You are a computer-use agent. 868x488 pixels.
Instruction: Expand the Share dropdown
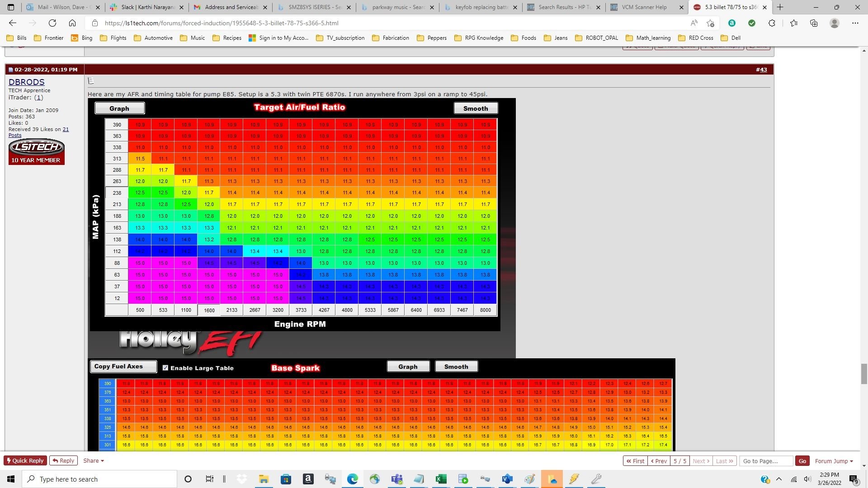[94, 460]
